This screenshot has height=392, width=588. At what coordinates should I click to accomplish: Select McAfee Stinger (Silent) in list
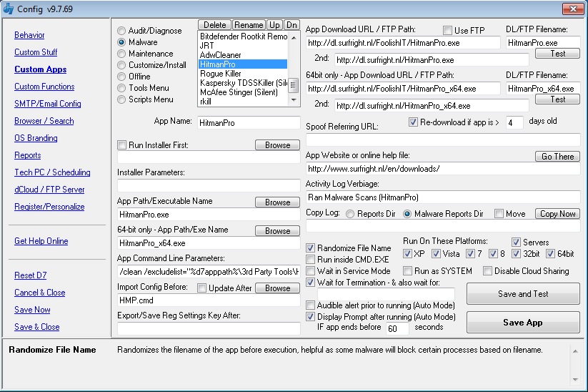pos(243,92)
